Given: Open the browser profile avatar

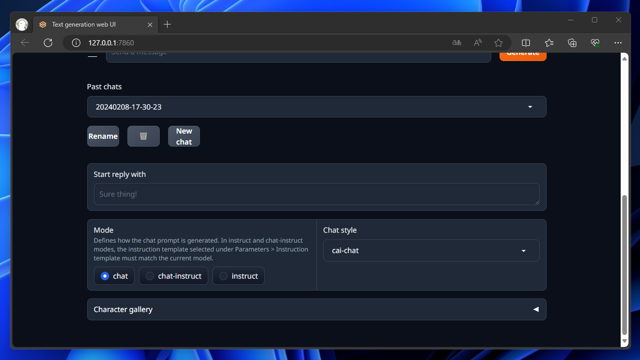Looking at the screenshot, I should pyautogui.click(x=22, y=24).
